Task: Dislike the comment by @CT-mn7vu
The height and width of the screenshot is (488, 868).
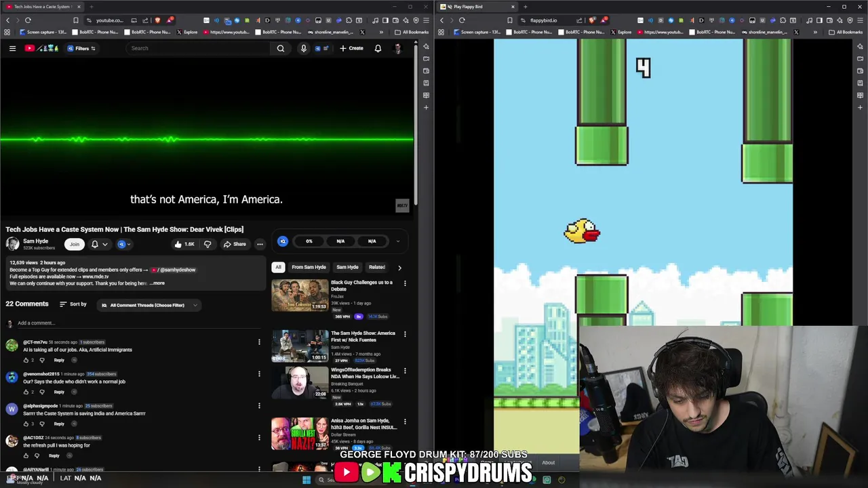Action: pyautogui.click(x=42, y=360)
